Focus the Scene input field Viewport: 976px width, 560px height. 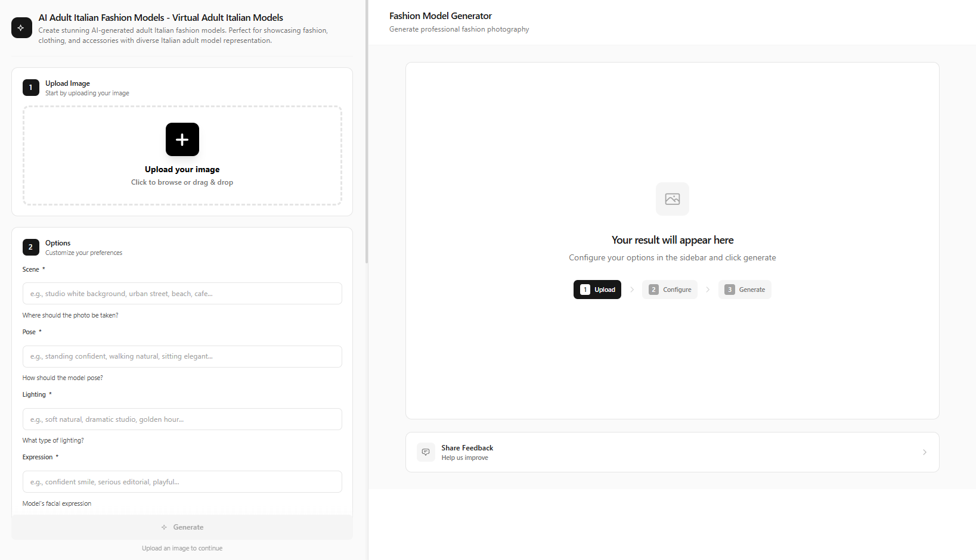point(182,294)
